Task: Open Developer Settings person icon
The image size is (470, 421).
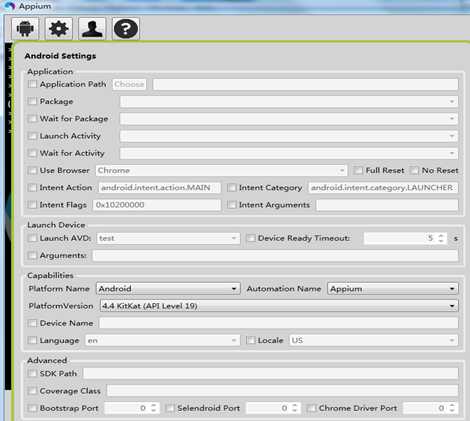Action: (x=92, y=29)
